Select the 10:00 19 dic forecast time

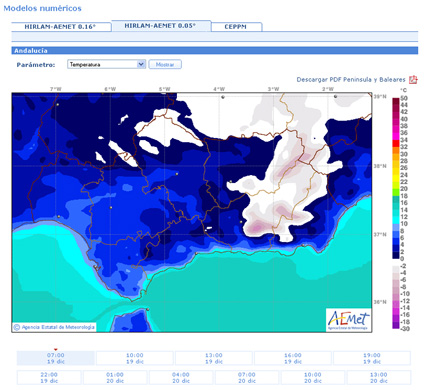135,358
